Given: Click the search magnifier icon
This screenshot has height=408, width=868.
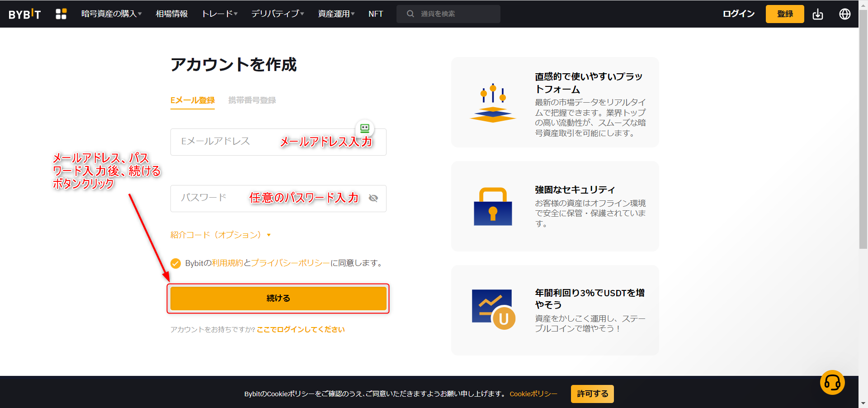Looking at the screenshot, I should coord(410,14).
